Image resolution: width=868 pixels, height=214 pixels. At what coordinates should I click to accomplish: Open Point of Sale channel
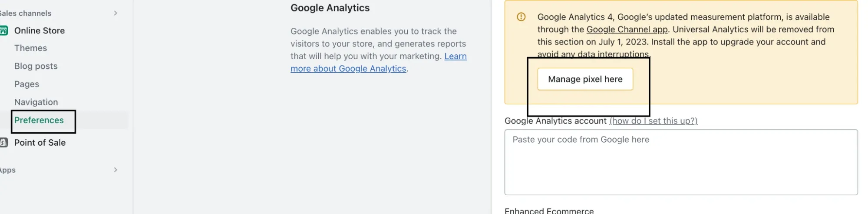tap(40, 142)
